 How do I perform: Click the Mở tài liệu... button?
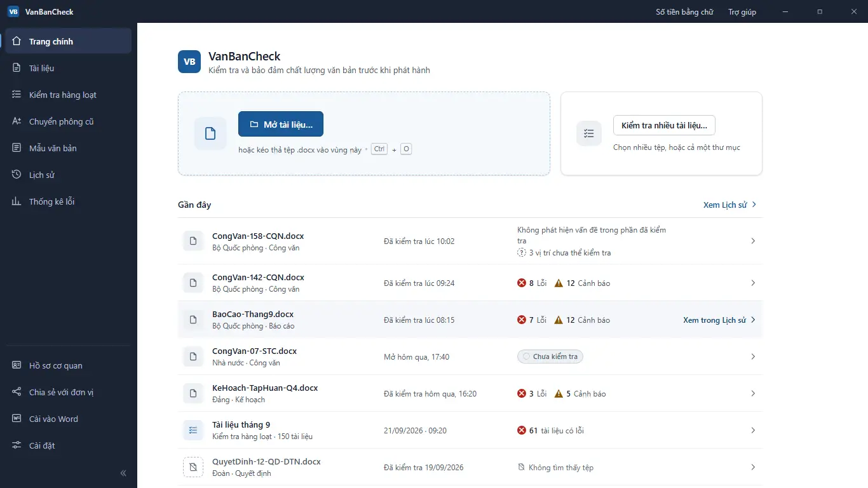[281, 125]
